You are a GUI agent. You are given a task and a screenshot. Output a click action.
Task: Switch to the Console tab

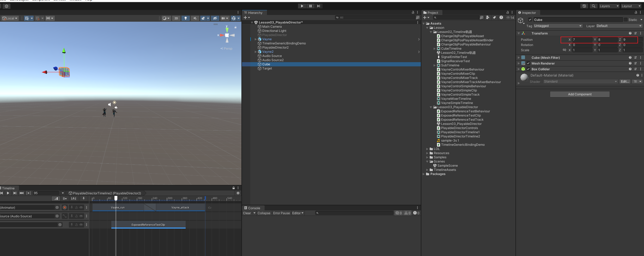click(x=252, y=208)
